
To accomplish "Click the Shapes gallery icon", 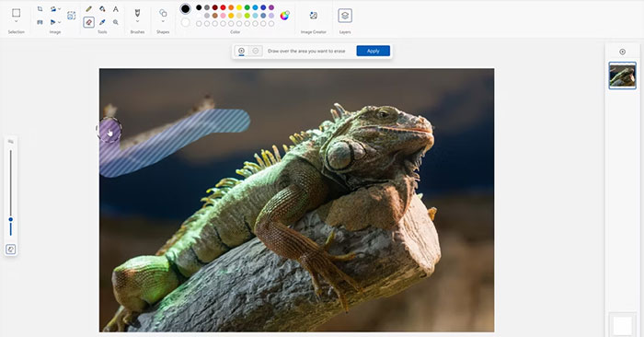I will 163,13.
